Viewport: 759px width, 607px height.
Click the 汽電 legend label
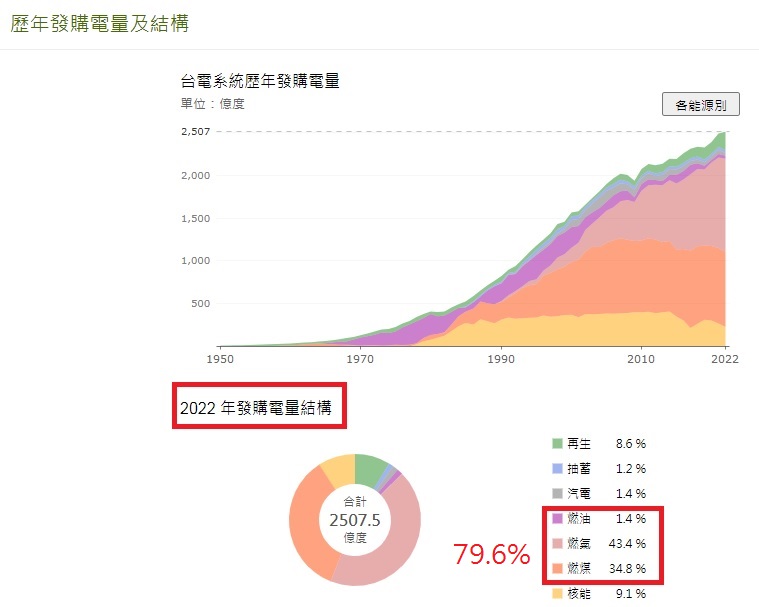[579, 493]
